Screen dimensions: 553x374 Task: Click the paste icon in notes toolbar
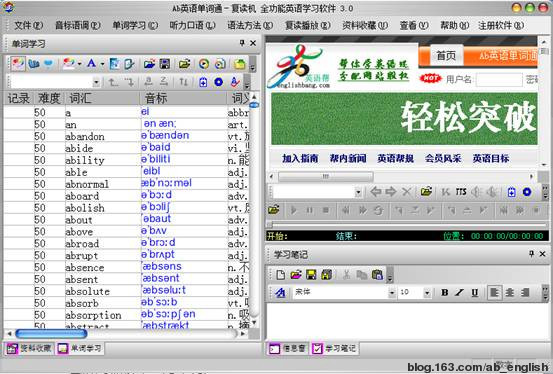coord(377,275)
